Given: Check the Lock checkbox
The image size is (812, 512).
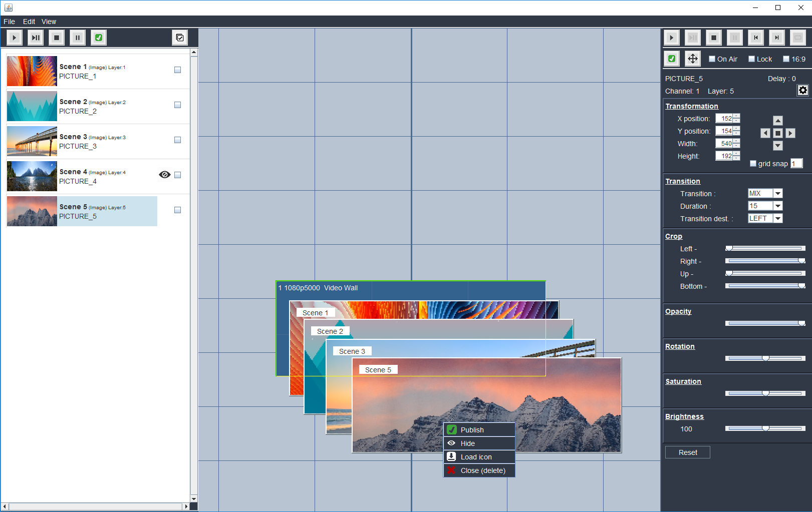Looking at the screenshot, I should (x=751, y=59).
